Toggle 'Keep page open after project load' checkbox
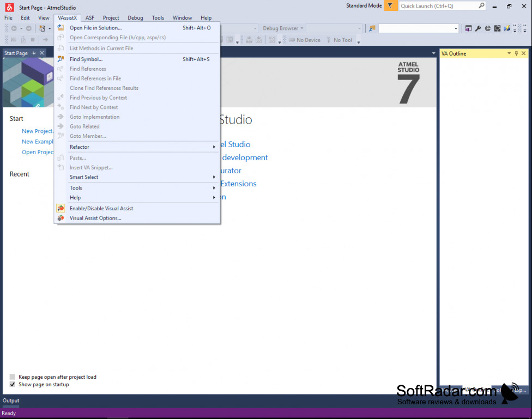 [x=13, y=377]
